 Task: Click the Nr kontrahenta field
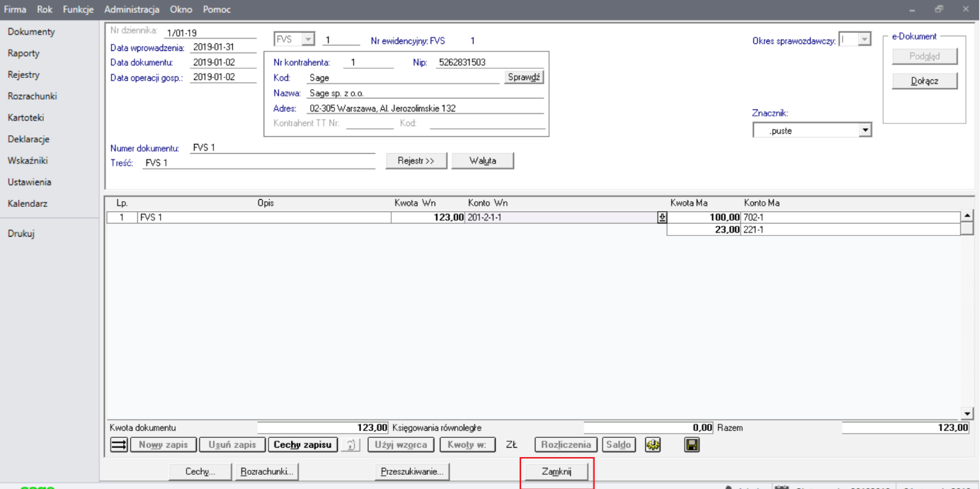(x=367, y=62)
